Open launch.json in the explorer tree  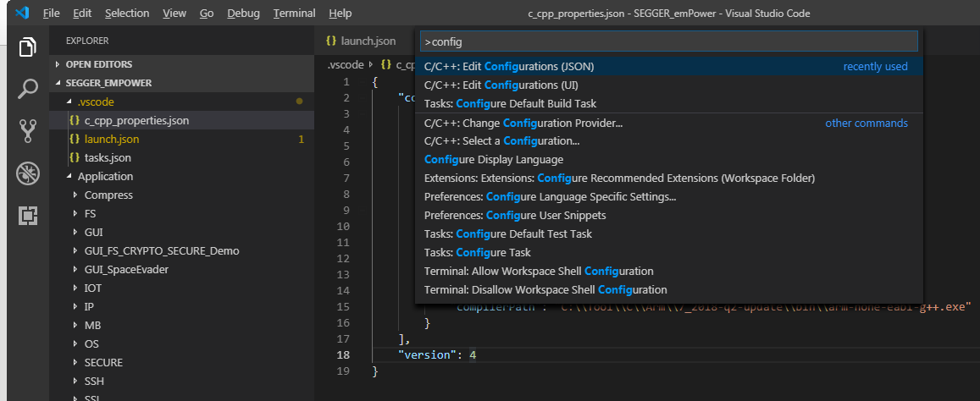(x=181, y=140)
